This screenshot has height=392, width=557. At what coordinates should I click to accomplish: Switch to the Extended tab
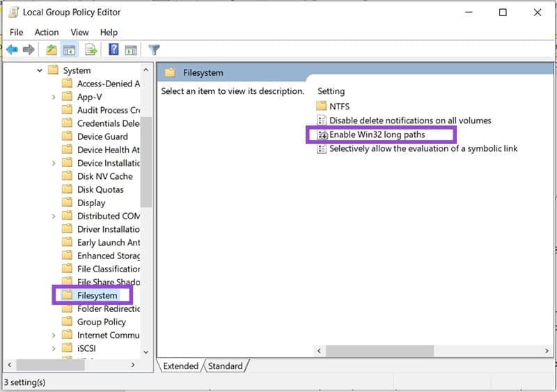click(180, 366)
